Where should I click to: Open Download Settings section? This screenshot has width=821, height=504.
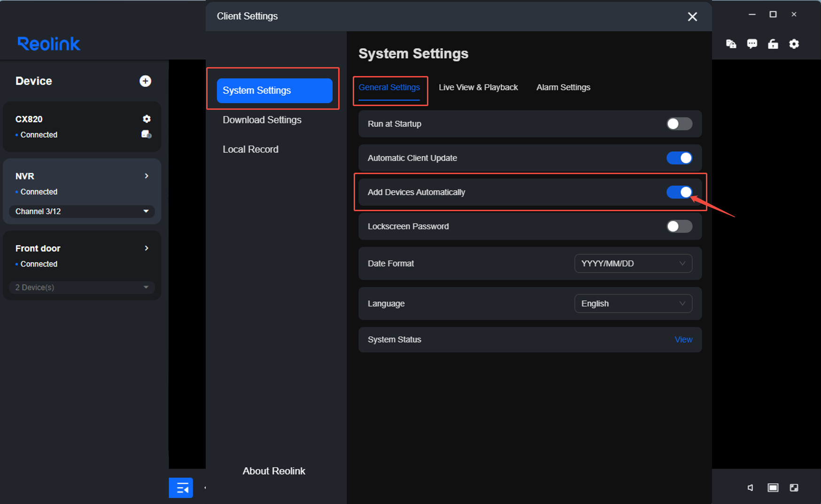262,120
